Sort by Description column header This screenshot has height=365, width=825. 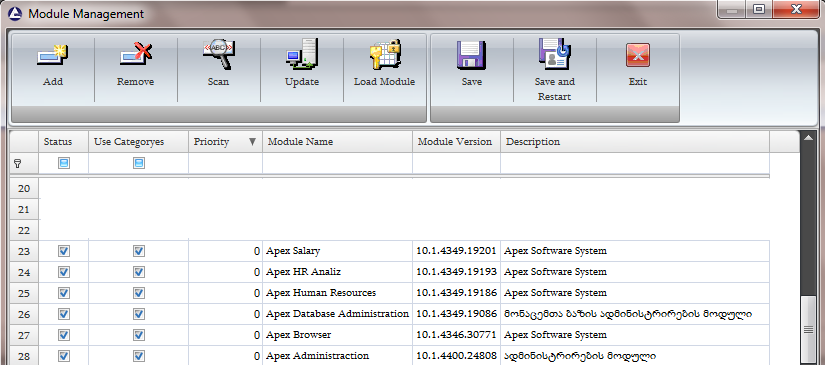635,142
